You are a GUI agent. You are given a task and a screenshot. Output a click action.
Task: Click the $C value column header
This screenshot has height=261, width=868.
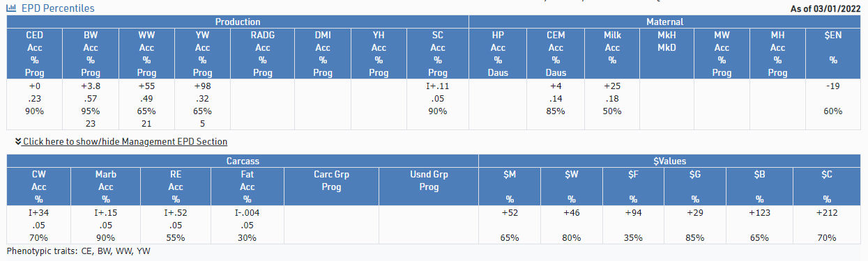[828, 187]
